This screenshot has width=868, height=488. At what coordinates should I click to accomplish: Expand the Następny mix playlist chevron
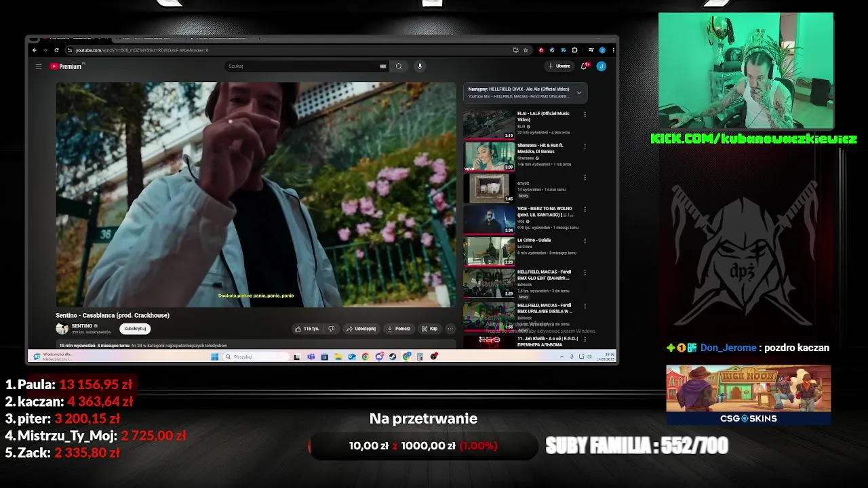pos(578,92)
